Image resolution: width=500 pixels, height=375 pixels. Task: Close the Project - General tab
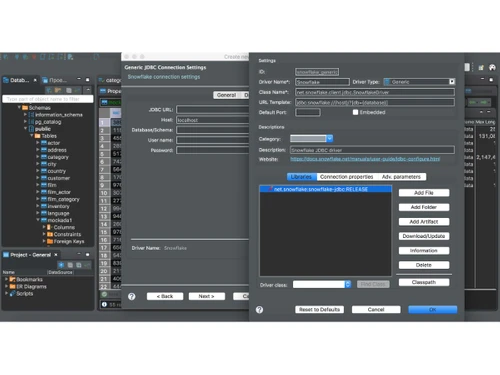coord(56,255)
